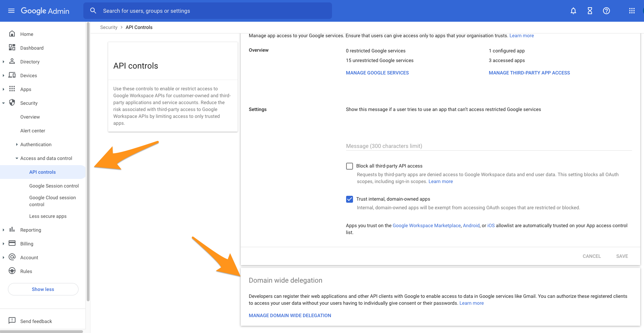Open the Google apps grid icon
644x333 pixels.
coord(632,11)
